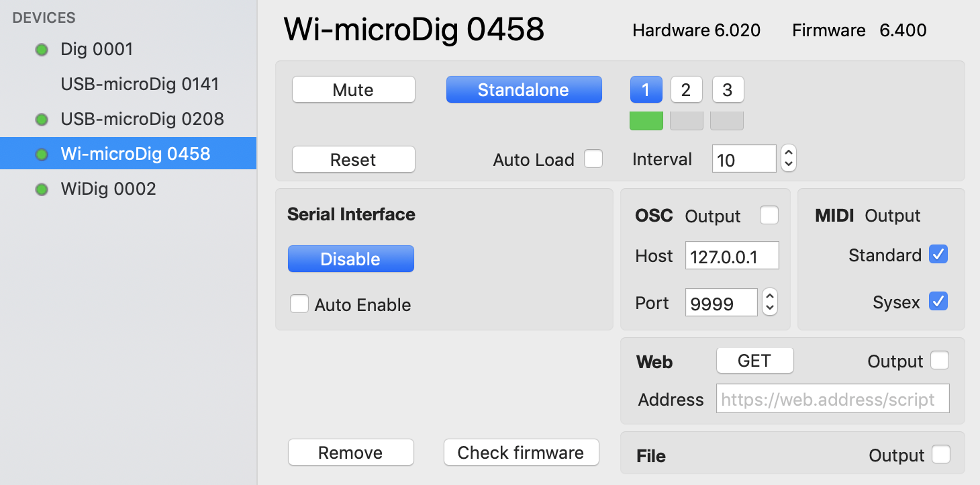980x485 pixels.
Task: Click the OSC Host field 127.0.0.1
Action: click(x=732, y=256)
